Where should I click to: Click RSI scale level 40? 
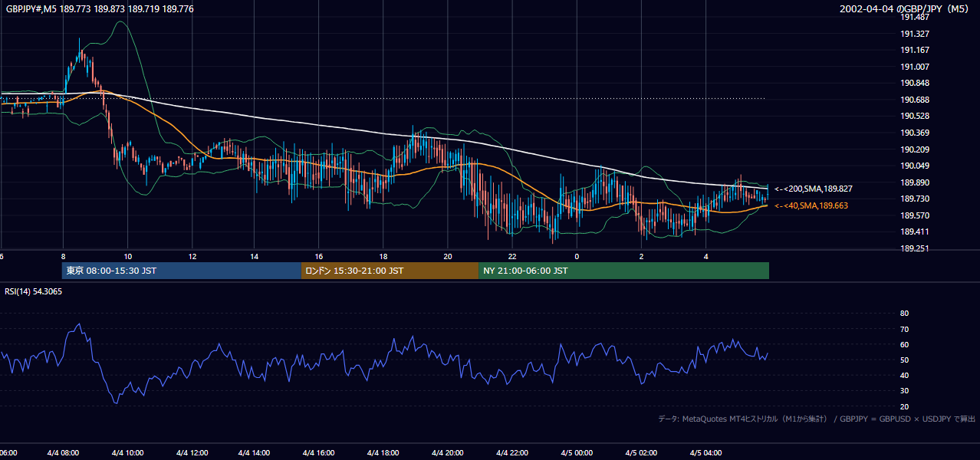click(904, 375)
